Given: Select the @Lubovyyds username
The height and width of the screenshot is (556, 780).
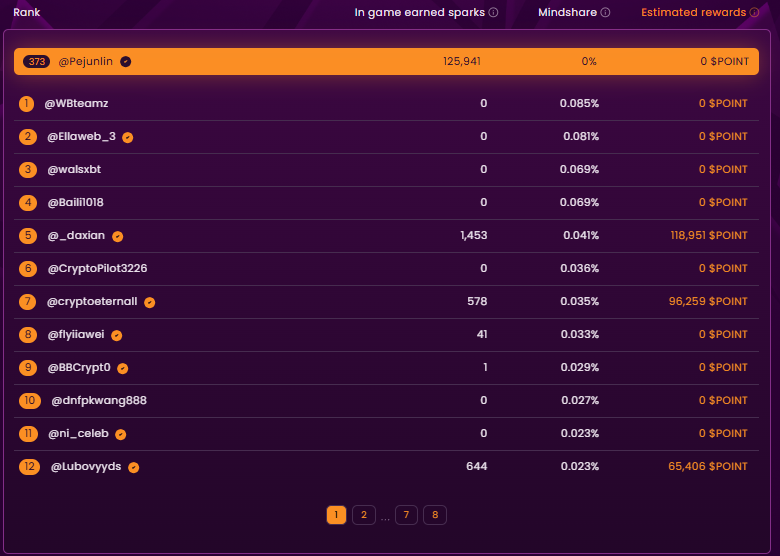Looking at the screenshot, I should pyautogui.click(x=86, y=466).
